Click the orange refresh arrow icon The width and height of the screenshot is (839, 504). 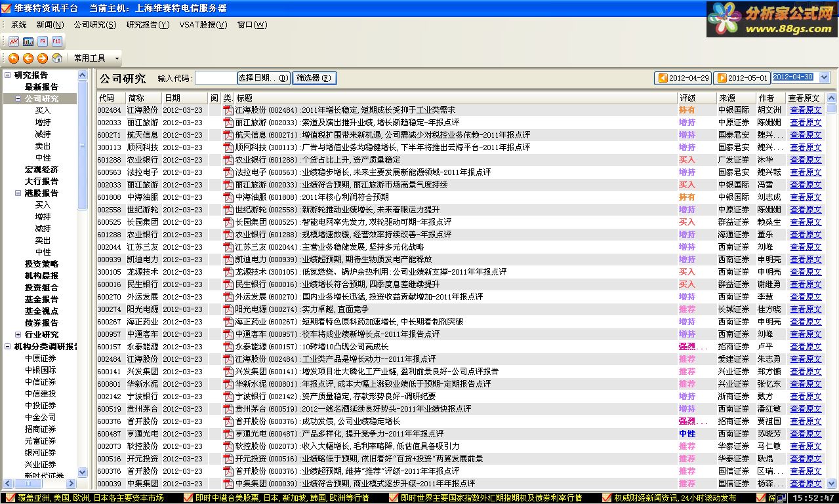[x=14, y=58]
